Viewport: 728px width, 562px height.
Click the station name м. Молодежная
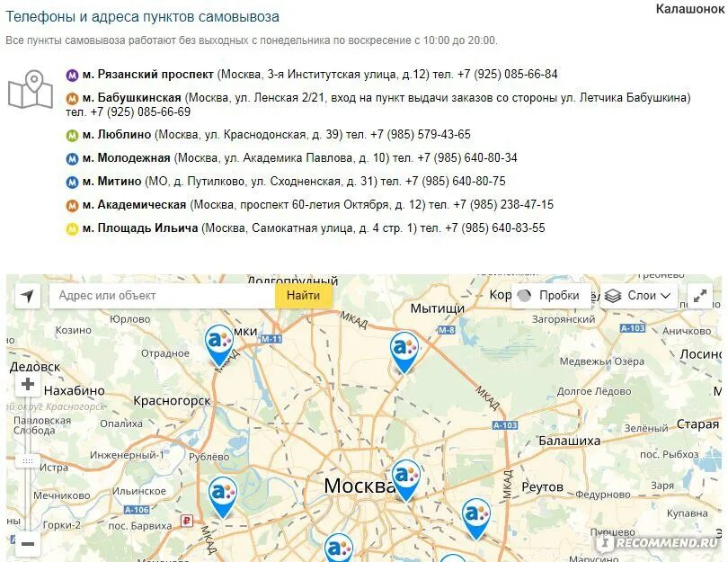(127, 158)
